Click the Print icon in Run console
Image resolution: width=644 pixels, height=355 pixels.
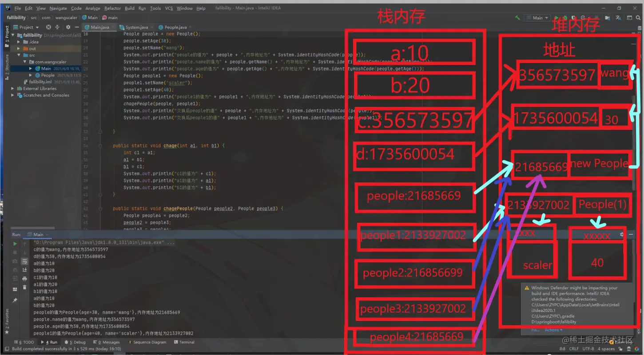(25, 279)
